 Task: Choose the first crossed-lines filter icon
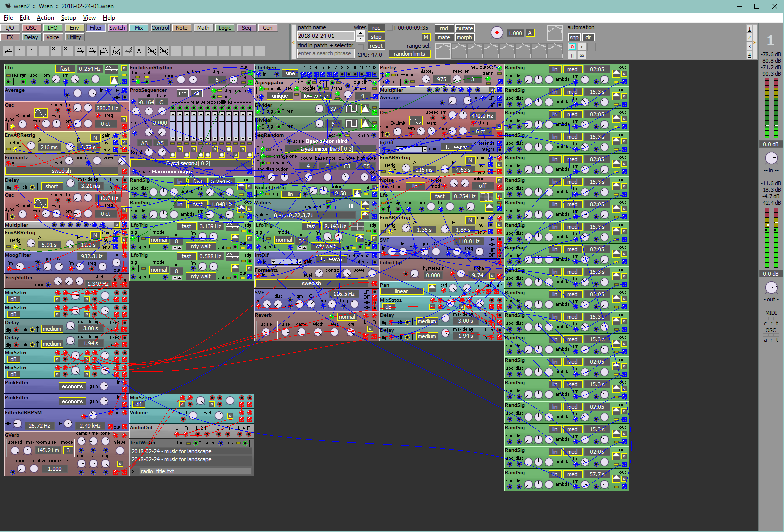pyautogui.click(x=152, y=51)
